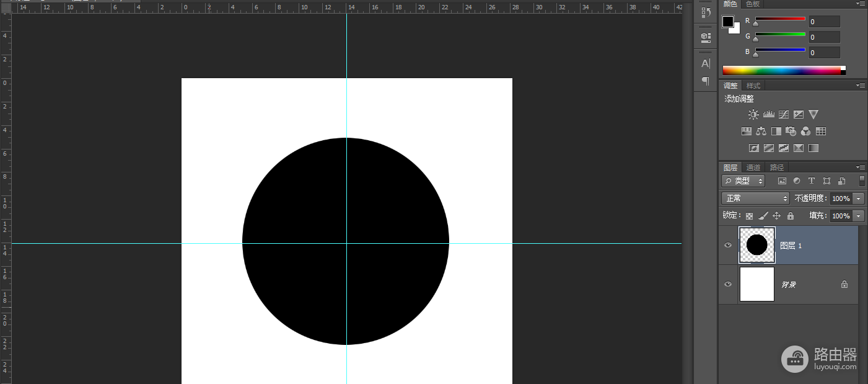Open the History panel icon in dock
Image resolution: width=868 pixels, height=384 pixels.
click(x=706, y=13)
